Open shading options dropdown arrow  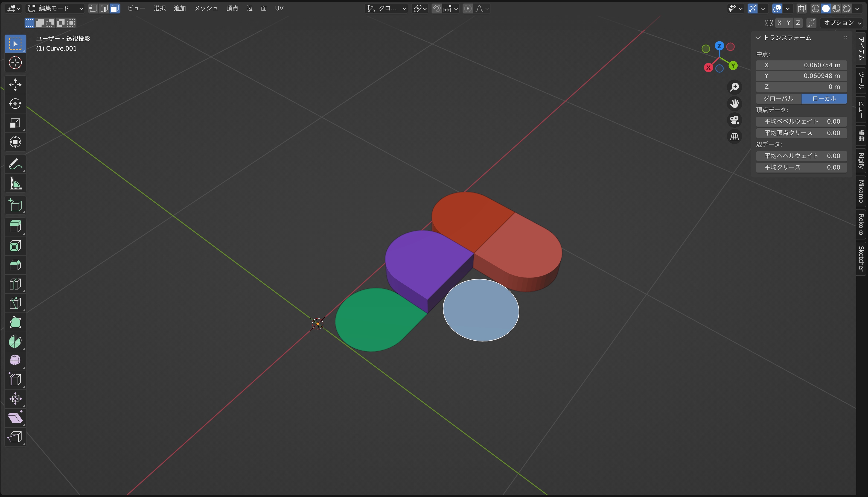857,8
